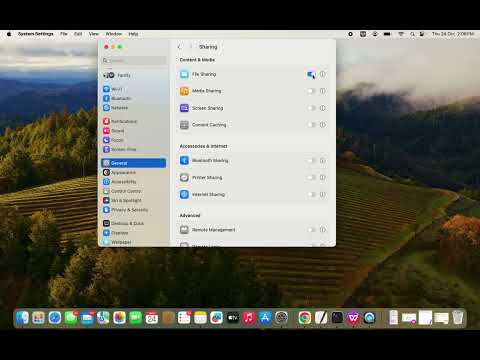Click the File Sharing folder icon
This screenshot has width=480, height=360.
tap(184, 74)
